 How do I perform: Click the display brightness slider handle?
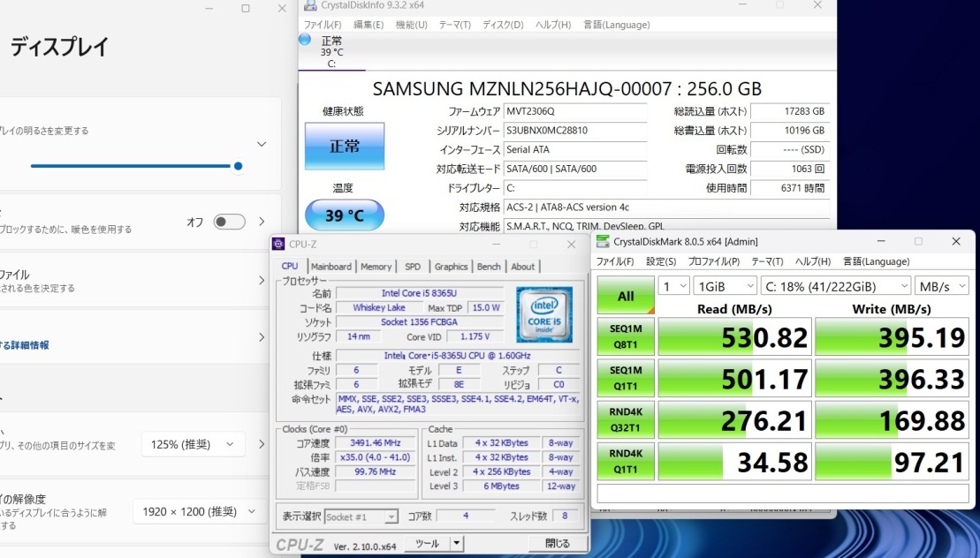(238, 166)
